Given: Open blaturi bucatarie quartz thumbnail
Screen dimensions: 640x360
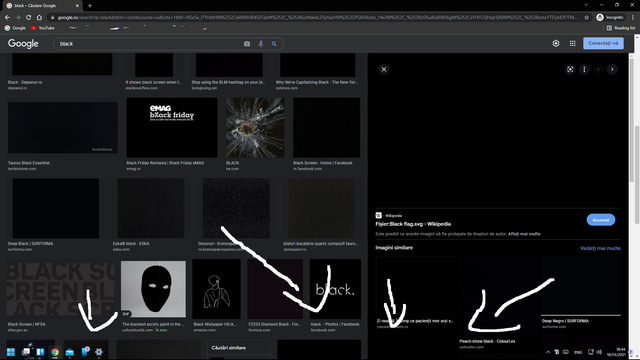Looking at the screenshot, I should [322, 208].
